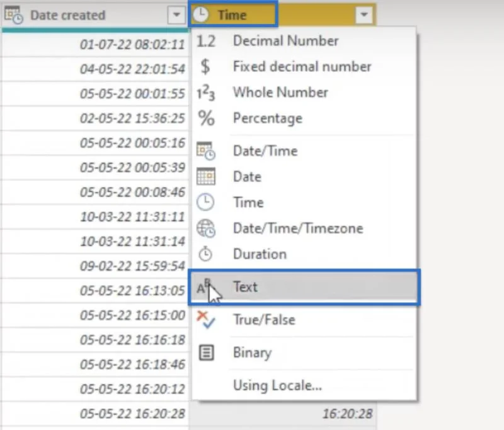Select cell 05-05-22 16:13:05
504x430 pixels.
pos(95,291)
